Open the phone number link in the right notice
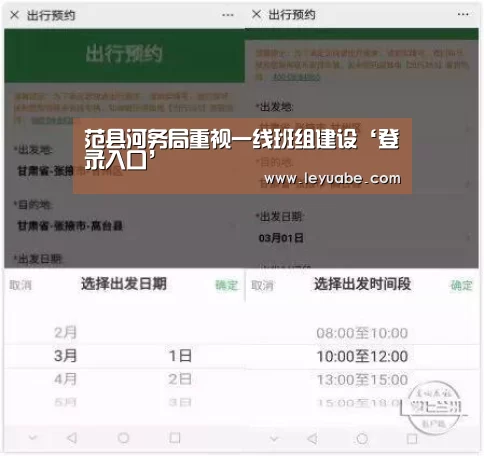The height and width of the screenshot is (456, 484). [x=296, y=77]
